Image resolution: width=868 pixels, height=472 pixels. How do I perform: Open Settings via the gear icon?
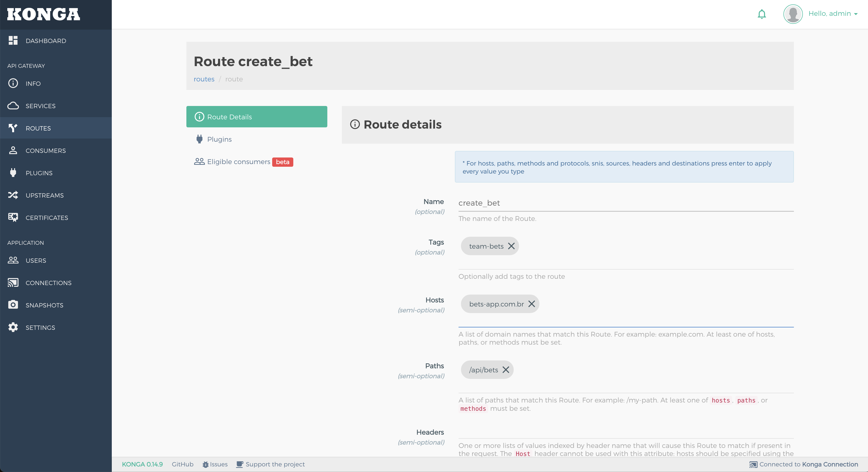[x=13, y=327]
